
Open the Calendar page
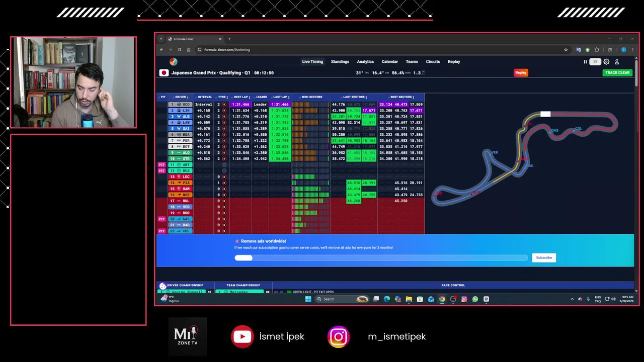coord(389,62)
